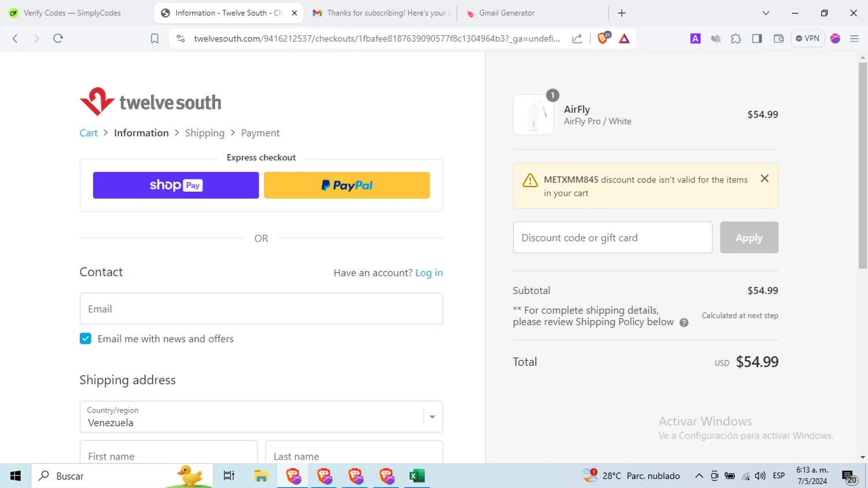Click the Last name field

354,452
